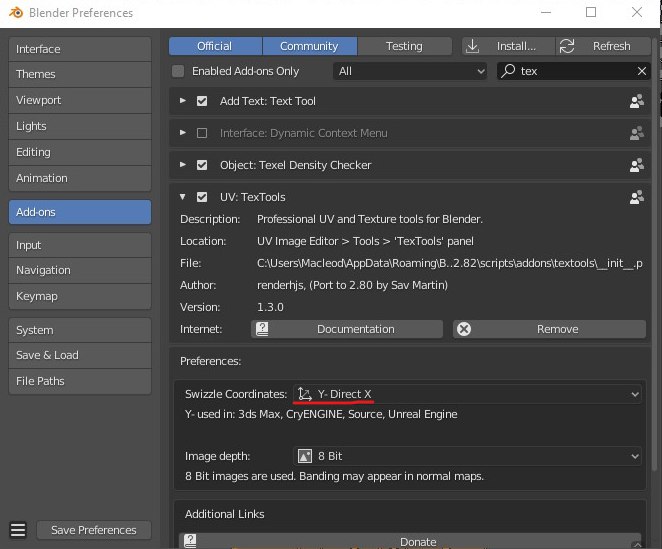This screenshot has height=549, width=662.
Task: Click the Documentation help book icon
Action: [x=262, y=329]
